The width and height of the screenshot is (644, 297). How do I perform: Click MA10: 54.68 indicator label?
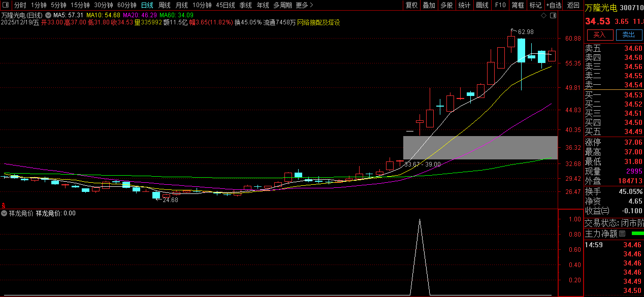(x=103, y=16)
